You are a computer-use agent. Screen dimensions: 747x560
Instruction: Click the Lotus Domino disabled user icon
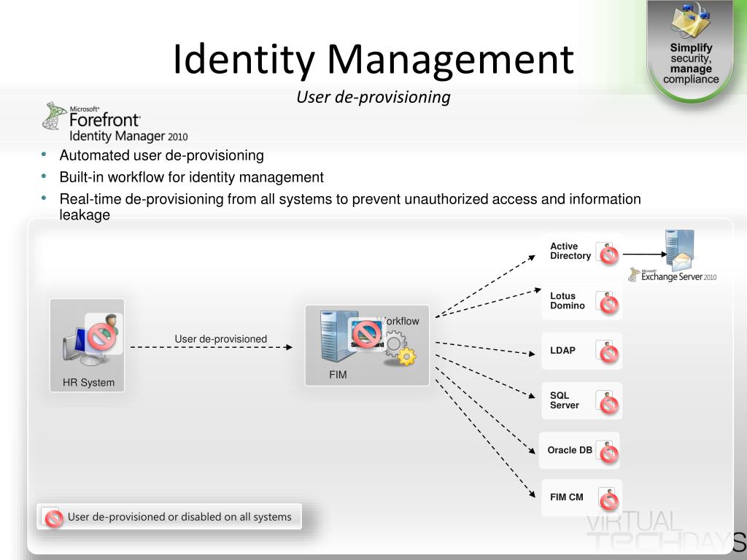608,303
